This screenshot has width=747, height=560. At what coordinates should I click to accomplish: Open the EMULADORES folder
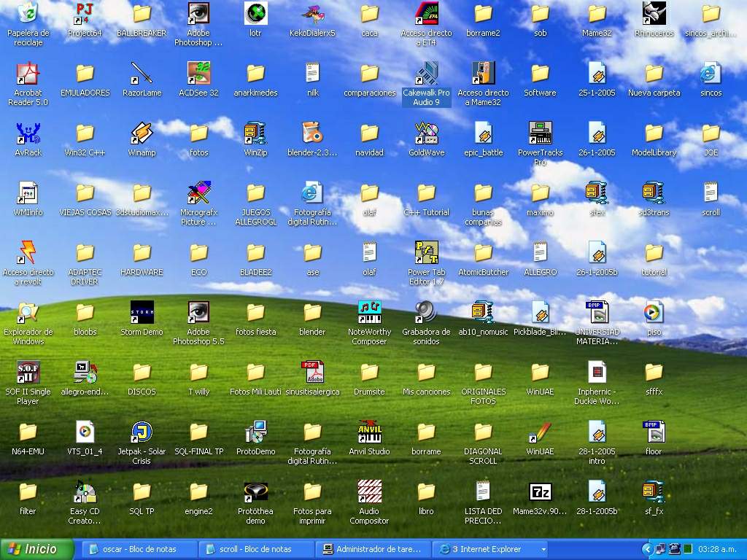(85, 74)
